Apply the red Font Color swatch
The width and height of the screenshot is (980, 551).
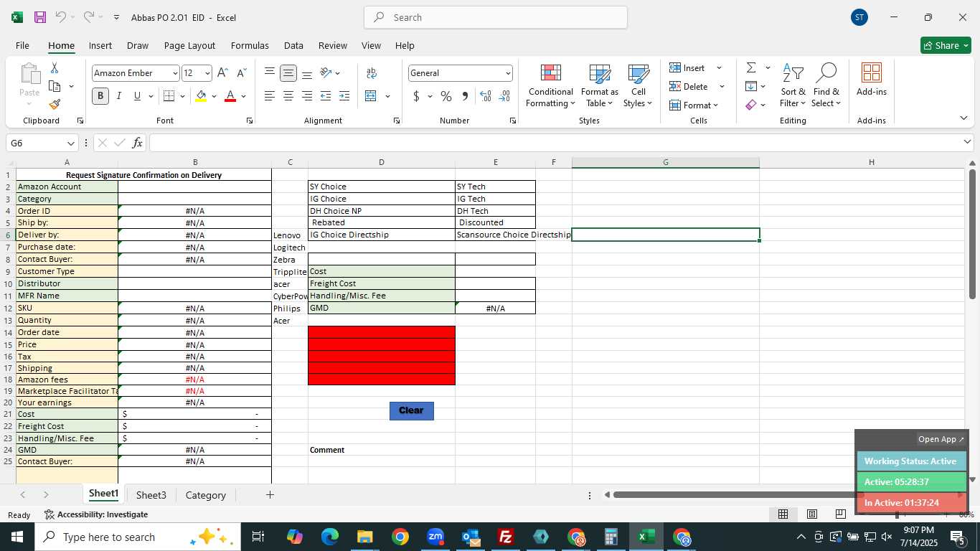(230, 96)
